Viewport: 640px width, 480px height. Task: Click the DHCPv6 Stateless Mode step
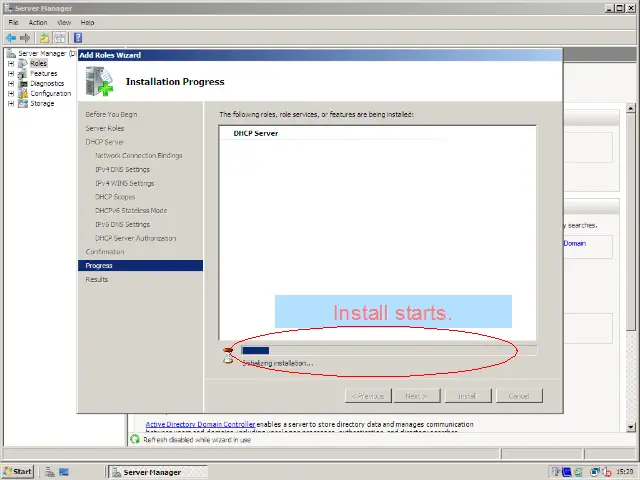pyautogui.click(x=131, y=211)
